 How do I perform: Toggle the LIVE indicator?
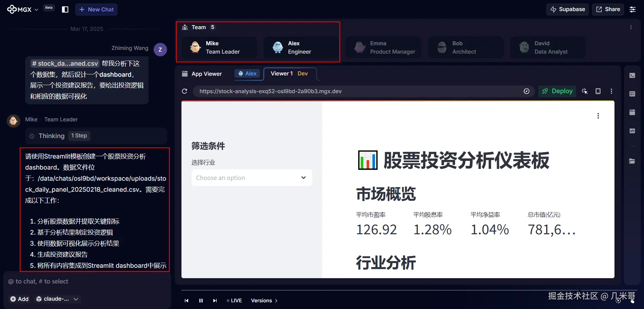[x=234, y=300]
